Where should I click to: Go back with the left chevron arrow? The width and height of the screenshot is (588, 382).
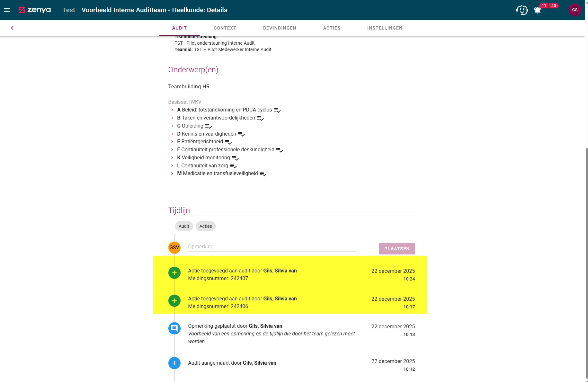12,28
